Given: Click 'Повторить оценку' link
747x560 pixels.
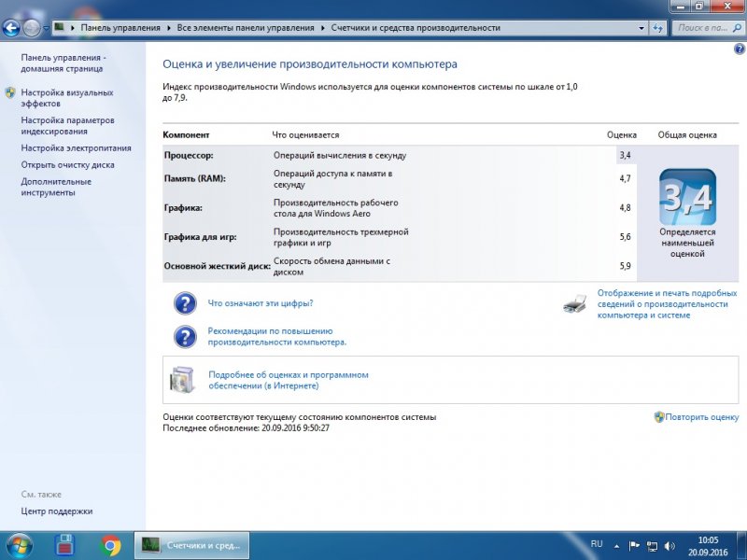Looking at the screenshot, I should pos(702,417).
